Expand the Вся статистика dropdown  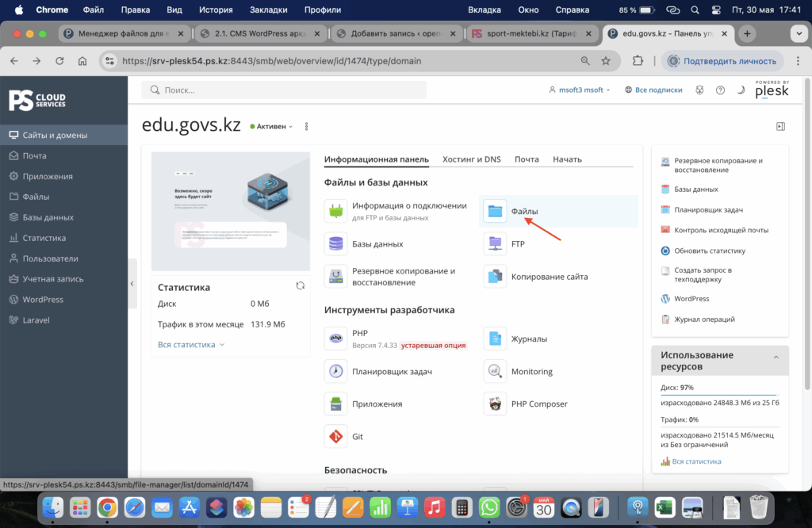click(191, 345)
